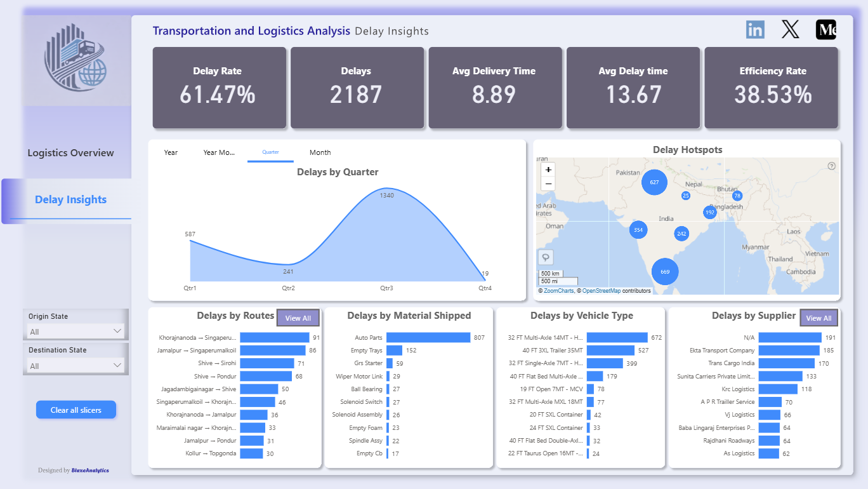The height and width of the screenshot is (489, 868).
Task: Click the Qtr3 data label 1340
Action: pyautogui.click(x=386, y=196)
